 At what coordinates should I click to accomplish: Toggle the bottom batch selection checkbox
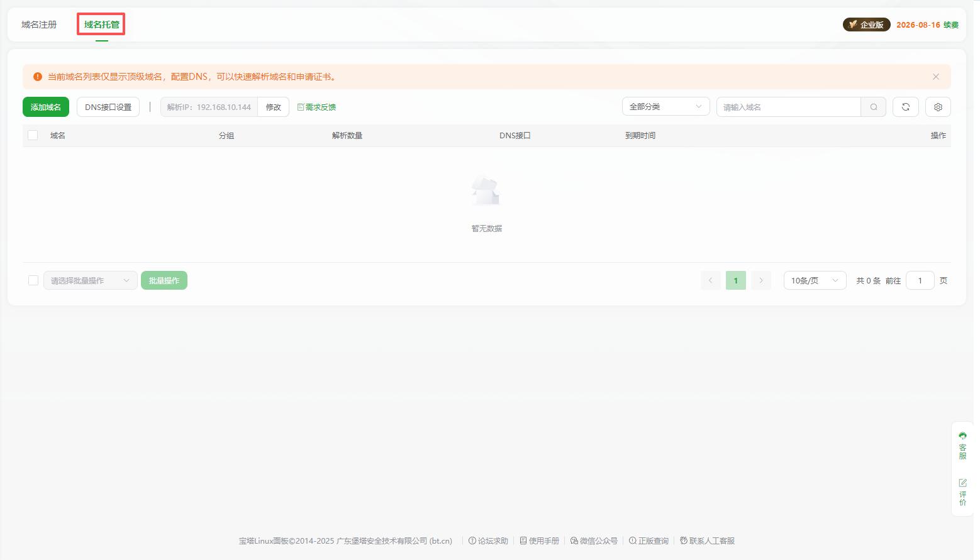point(33,280)
